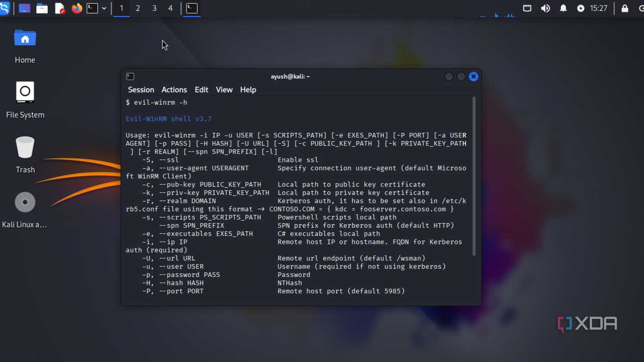Lock the screen with the padlock icon

click(625, 8)
